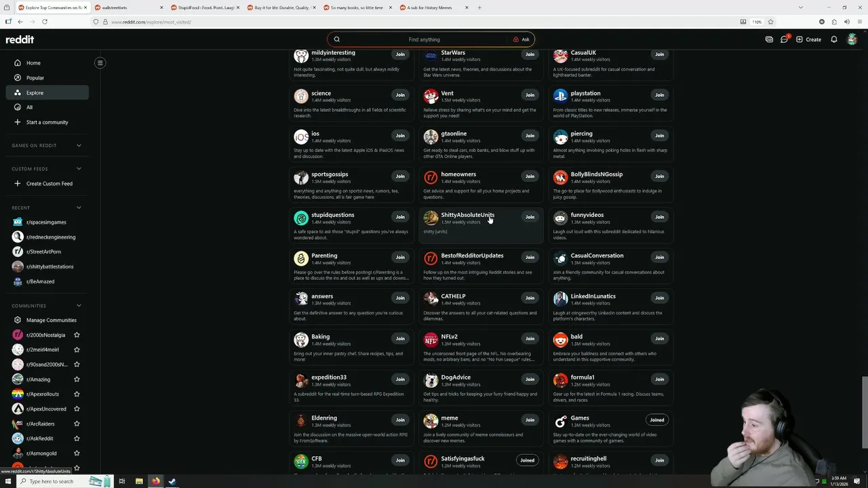Open the stupidquestions community icon
This screenshot has width=868, height=488.
pos(301,218)
